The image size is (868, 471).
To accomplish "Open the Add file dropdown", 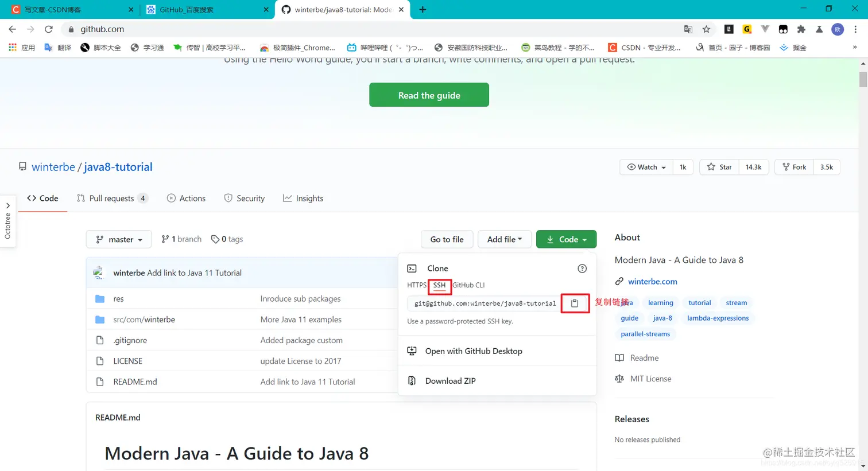I will click(505, 239).
